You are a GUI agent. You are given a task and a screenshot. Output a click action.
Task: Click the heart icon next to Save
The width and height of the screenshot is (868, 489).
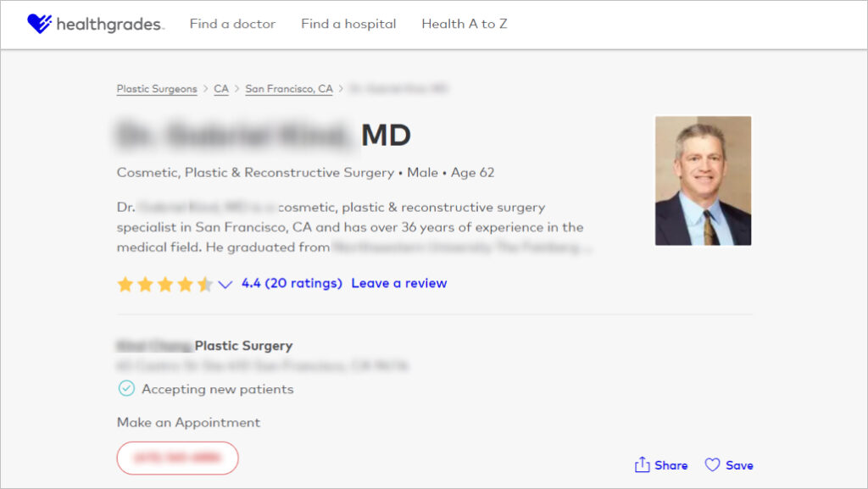pos(711,464)
